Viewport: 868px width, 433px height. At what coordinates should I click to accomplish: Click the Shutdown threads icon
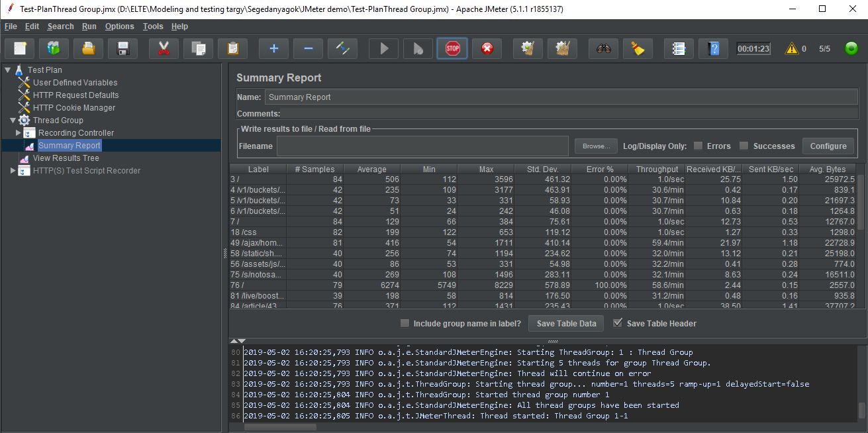click(x=487, y=48)
